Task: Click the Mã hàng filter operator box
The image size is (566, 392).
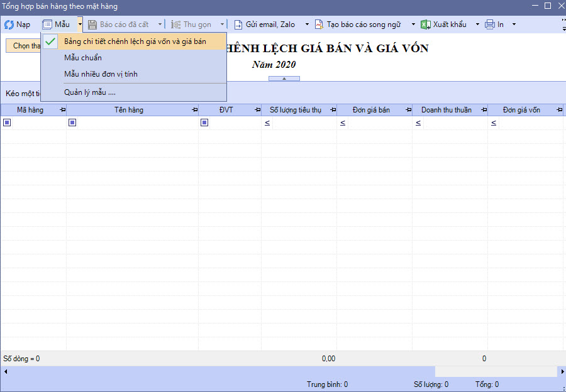Action: click(x=7, y=123)
